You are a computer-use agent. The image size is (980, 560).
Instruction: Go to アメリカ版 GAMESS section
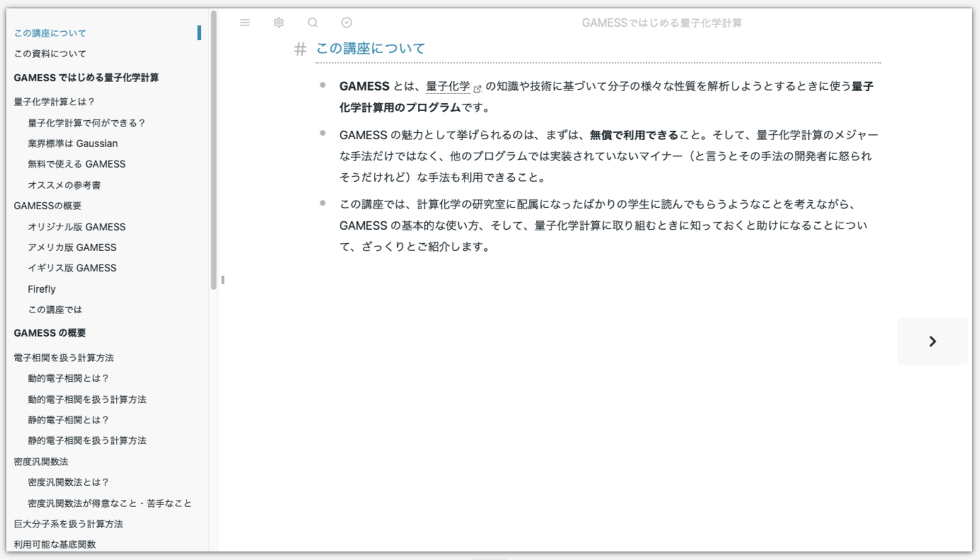pyautogui.click(x=72, y=247)
